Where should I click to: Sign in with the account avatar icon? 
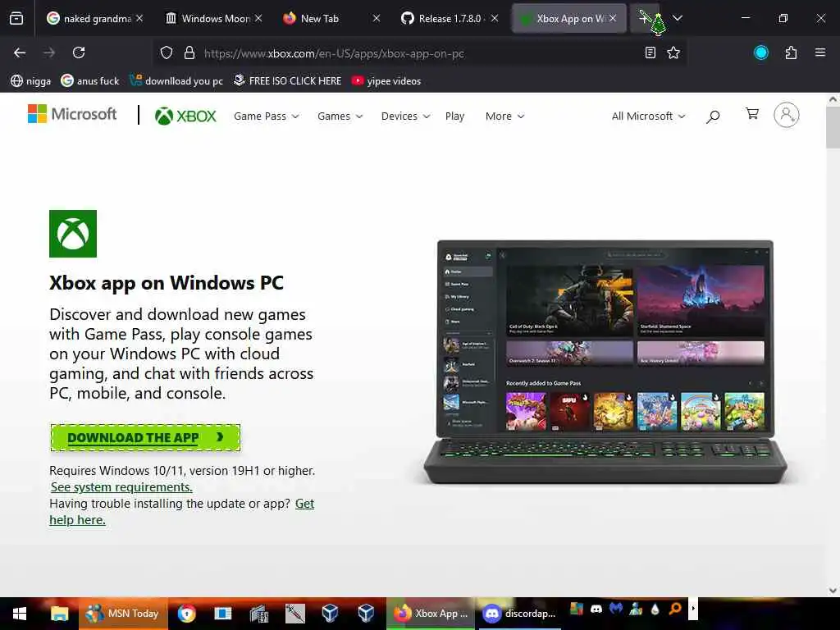click(787, 115)
